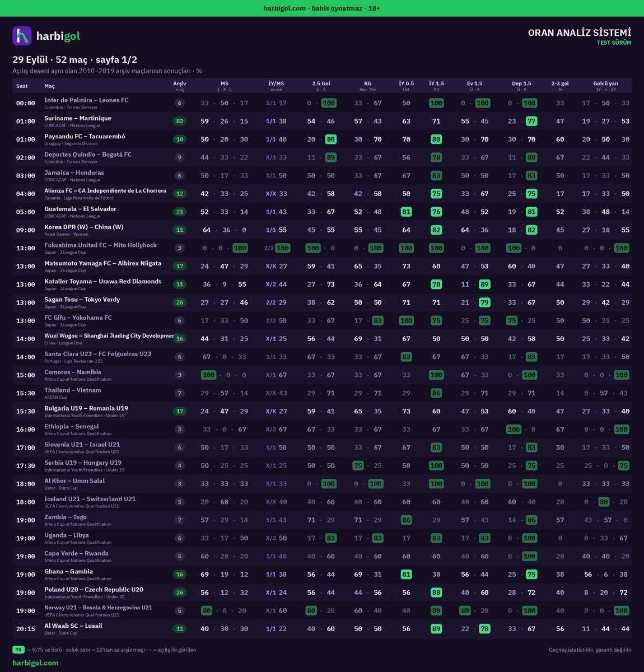The height and width of the screenshot is (672, 644).
Task: Select Deportes Quindío – Bogotá FC match
Action: click(x=88, y=155)
